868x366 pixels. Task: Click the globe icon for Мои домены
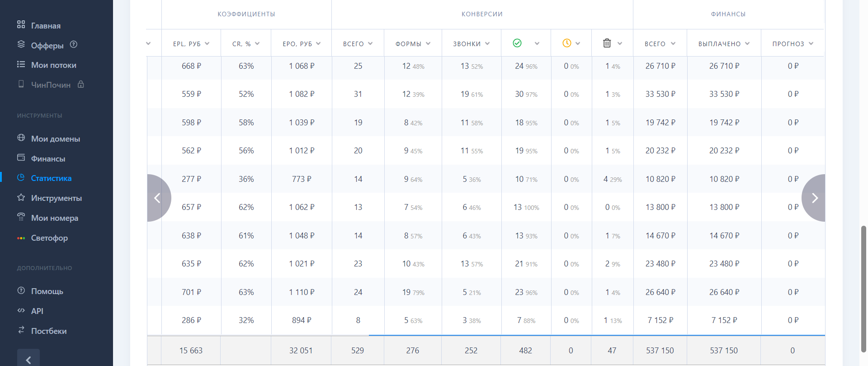tap(21, 138)
